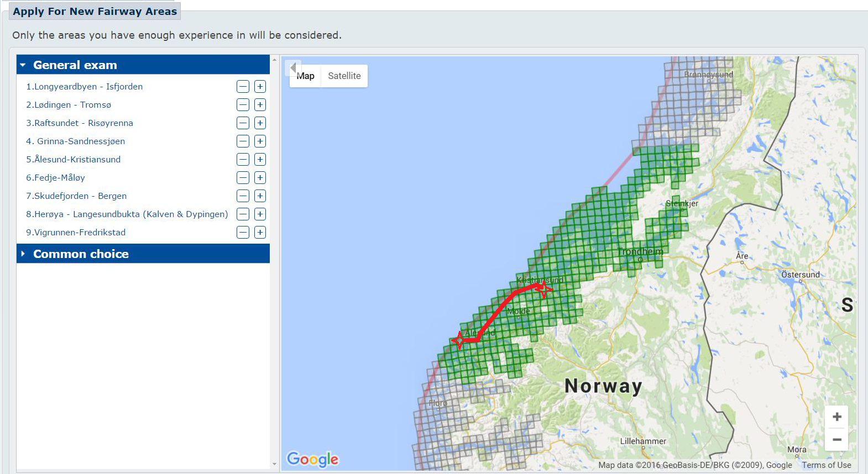Add Skudefjorden - Bergen with plus icon
868x474 pixels.
tap(260, 196)
